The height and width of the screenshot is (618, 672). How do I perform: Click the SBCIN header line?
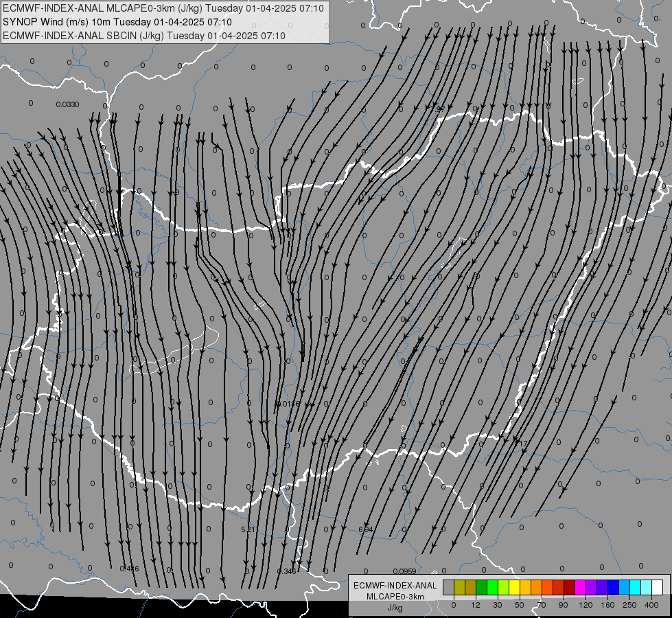(144, 36)
